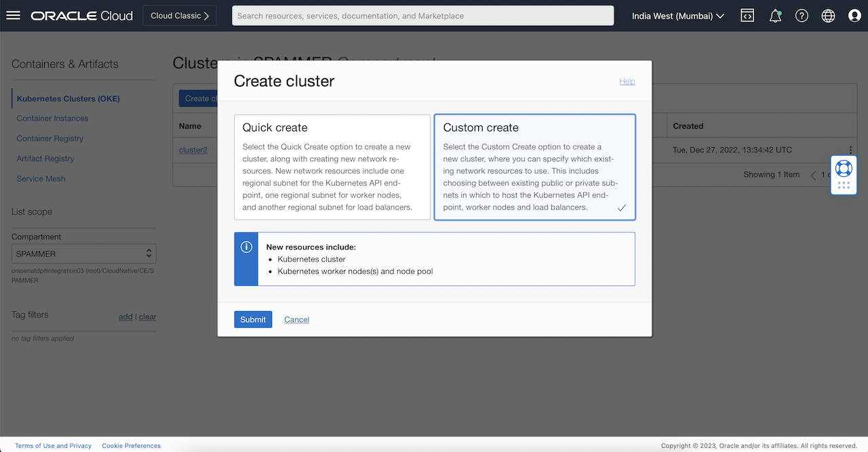Open actions menu for cluster2 row
The width and height of the screenshot is (868, 452).
(x=850, y=150)
